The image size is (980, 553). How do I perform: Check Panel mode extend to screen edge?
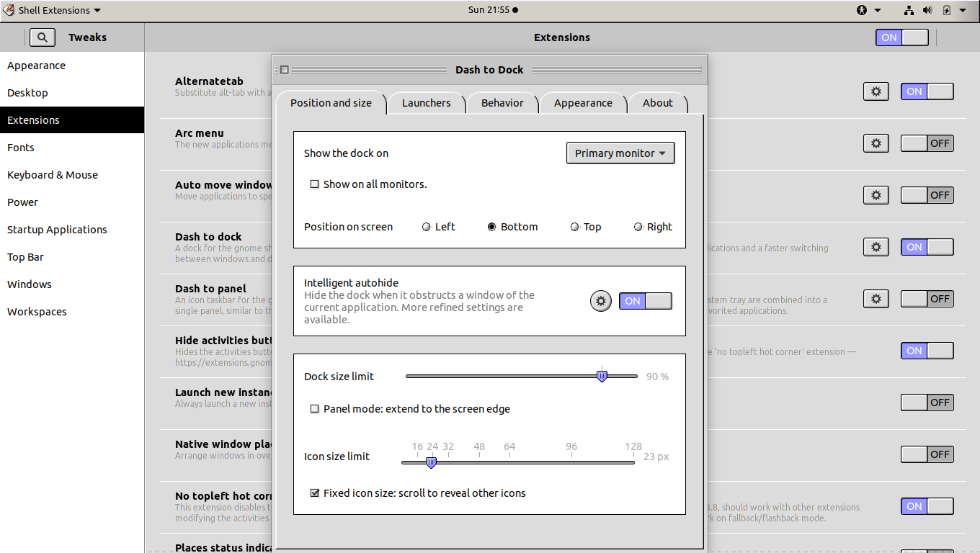314,409
